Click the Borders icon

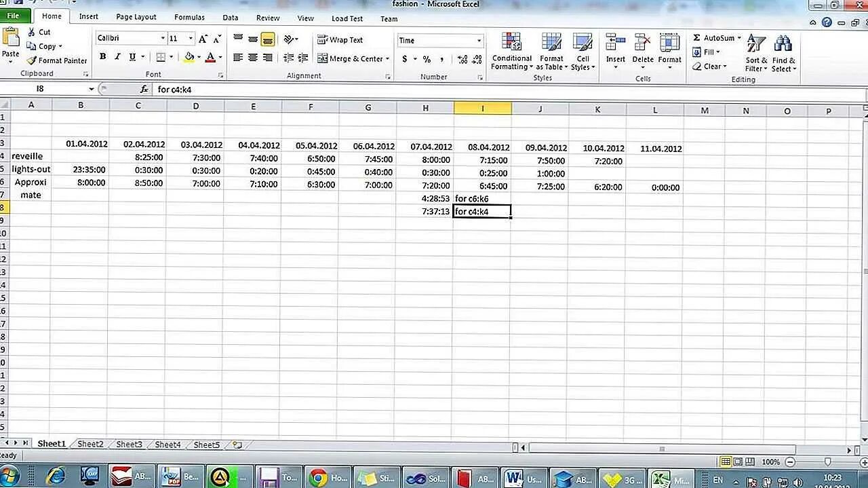point(161,57)
